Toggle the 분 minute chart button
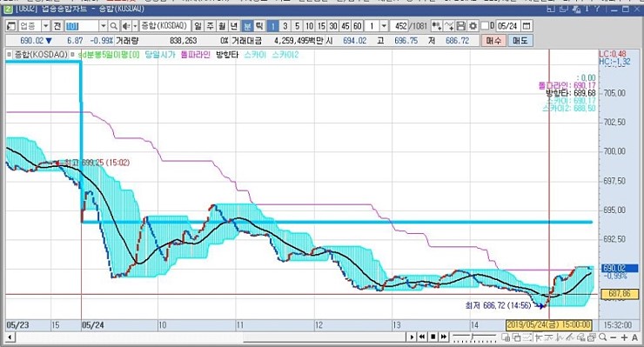644x347 pixels. click(248, 26)
